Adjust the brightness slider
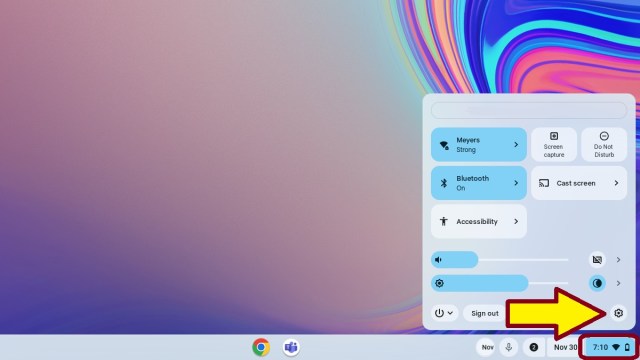 (500, 283)
